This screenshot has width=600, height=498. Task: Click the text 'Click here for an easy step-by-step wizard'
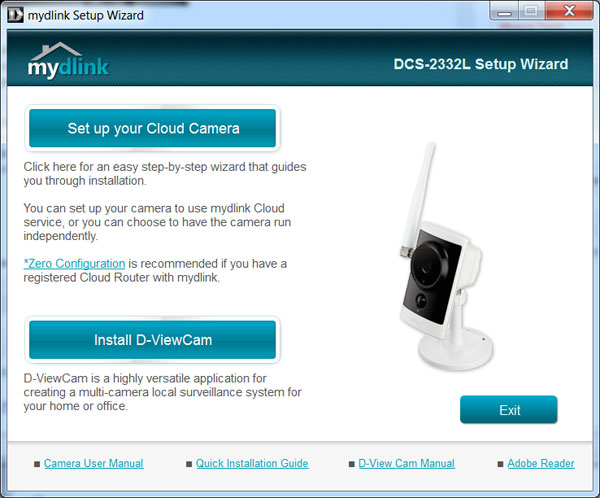click(165, 173)
